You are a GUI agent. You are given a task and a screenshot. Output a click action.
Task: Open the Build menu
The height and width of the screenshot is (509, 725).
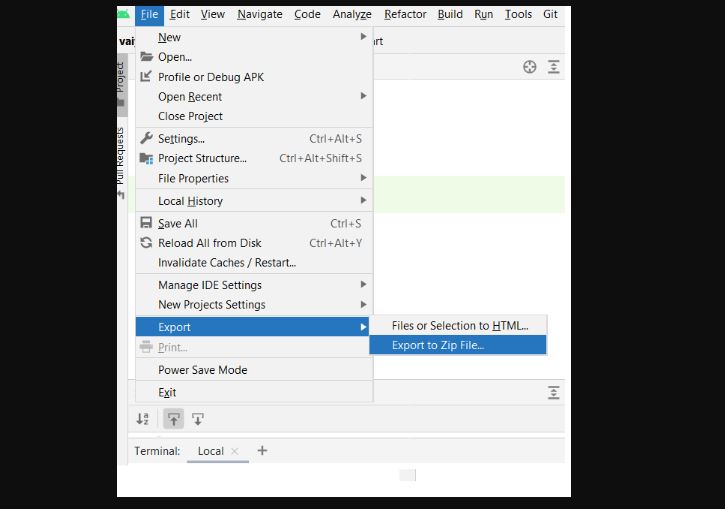click(450, 14)
